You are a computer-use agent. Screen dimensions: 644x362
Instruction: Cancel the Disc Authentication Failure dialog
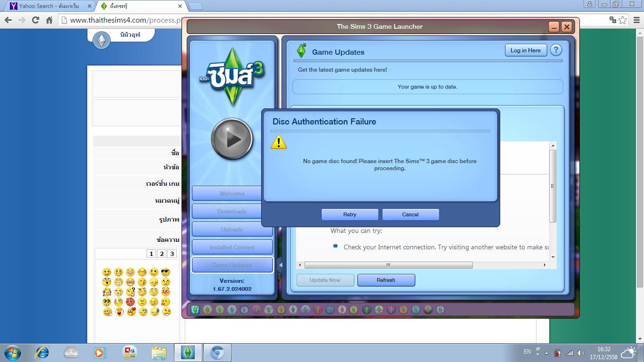(410, 214)
